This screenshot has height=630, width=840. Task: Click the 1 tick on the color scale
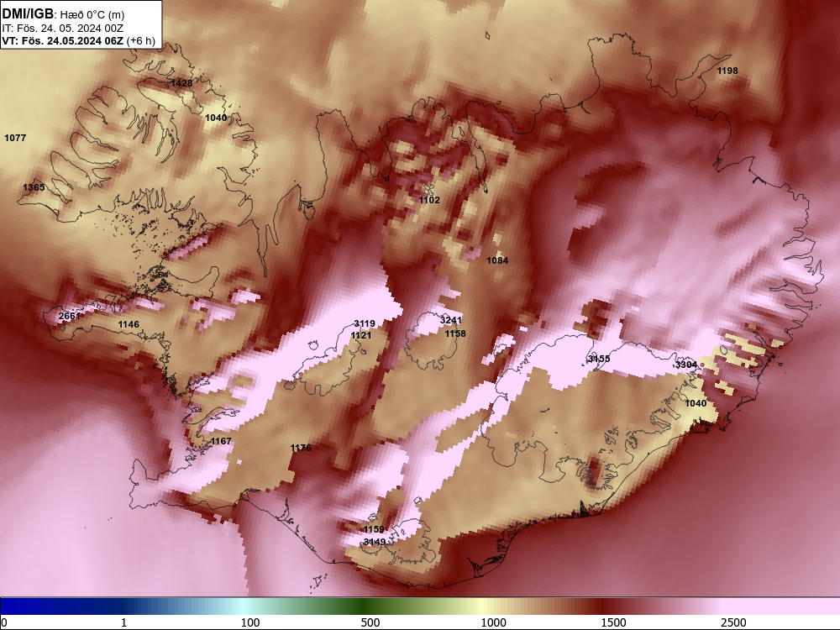point(123,622)
